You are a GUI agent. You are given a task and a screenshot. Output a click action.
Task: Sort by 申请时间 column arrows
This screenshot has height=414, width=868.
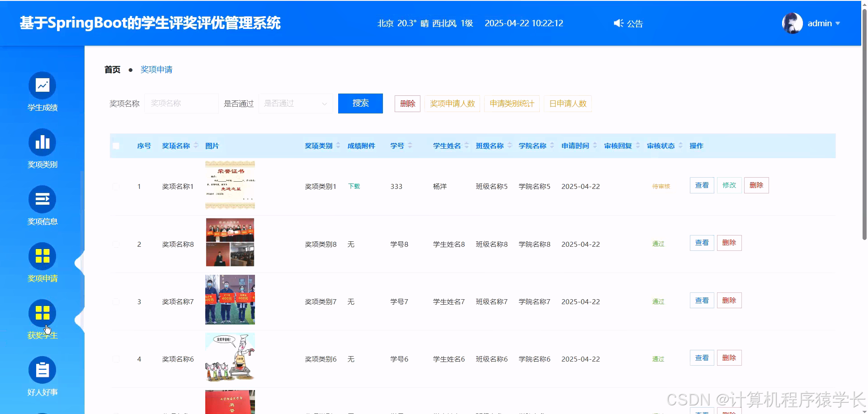click(595, 146)
